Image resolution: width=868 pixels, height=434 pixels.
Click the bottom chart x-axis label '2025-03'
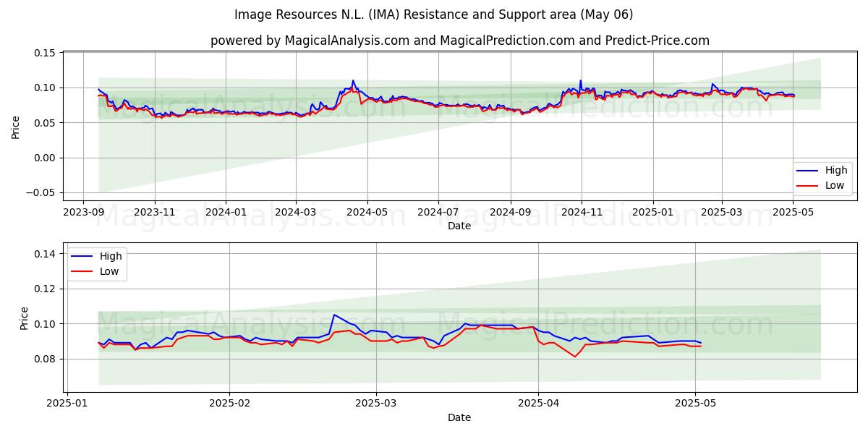(376, 404)
